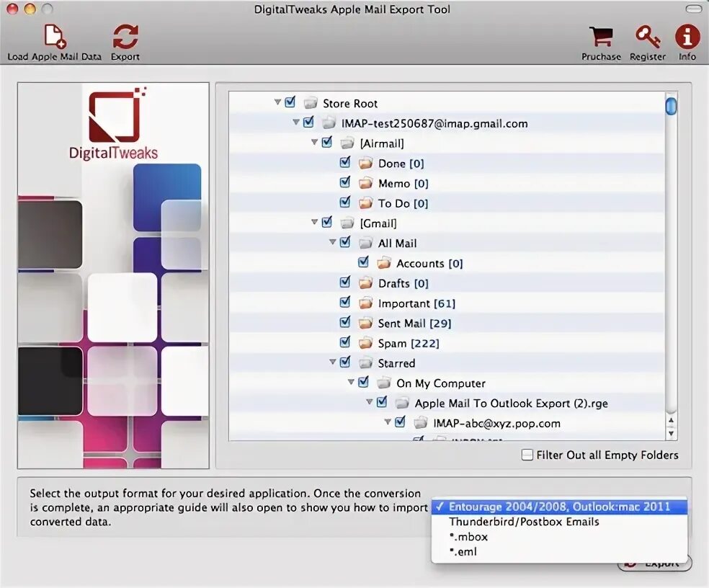709x588 pixels.
Task: Click the [Gmail] folder icon
Action: (x=347, y=223)
